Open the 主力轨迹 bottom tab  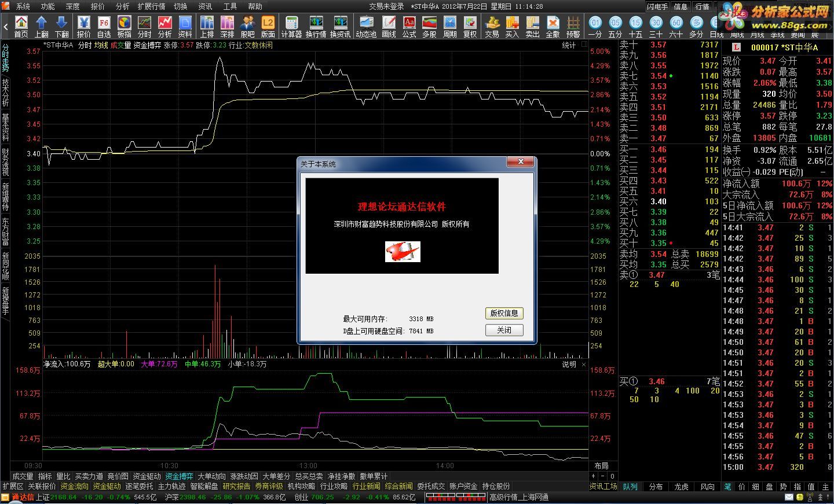point(172,486)
